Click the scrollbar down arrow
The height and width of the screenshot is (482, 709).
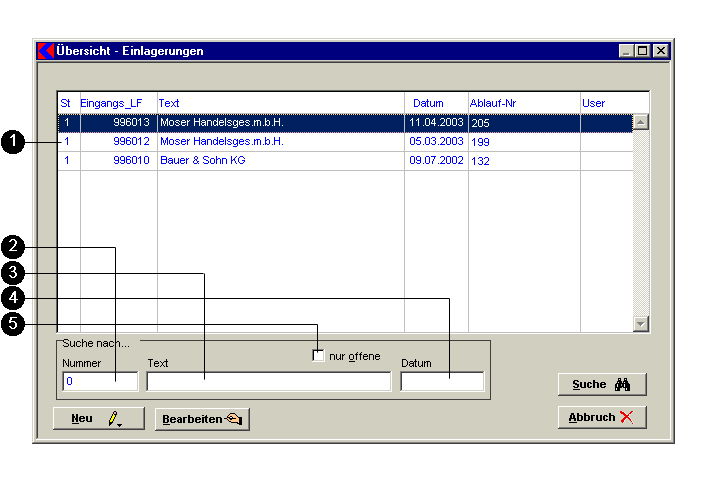click(641, 324)
